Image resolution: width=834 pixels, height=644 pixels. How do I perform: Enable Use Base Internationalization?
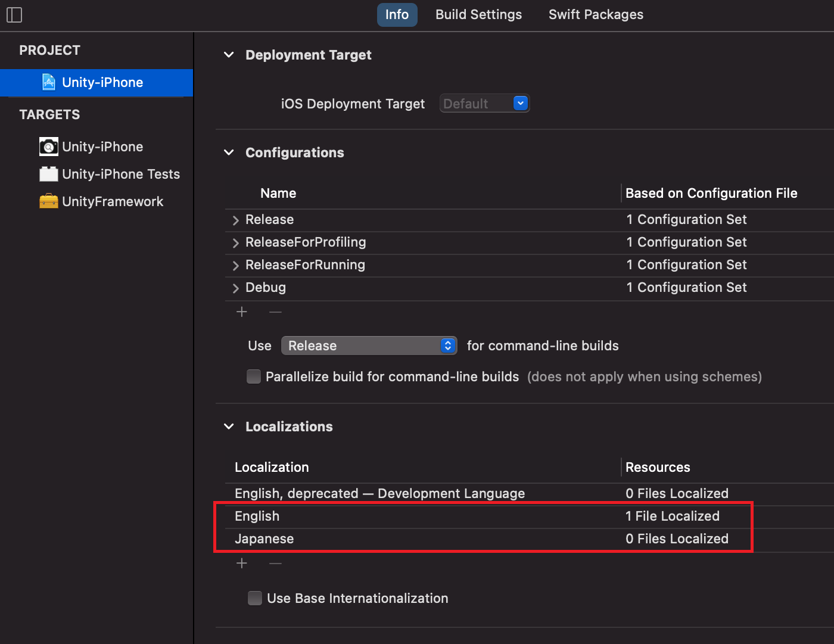coord(255,598)
